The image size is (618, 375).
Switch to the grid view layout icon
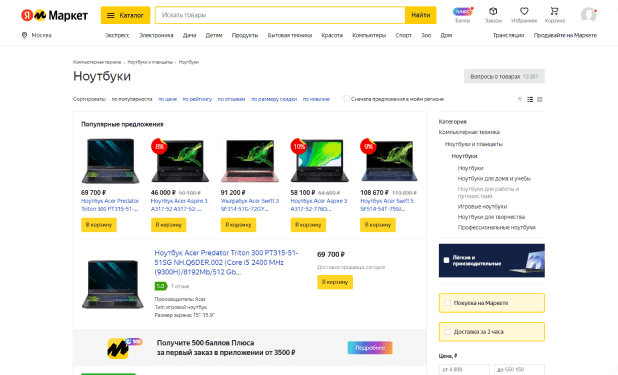click(540, 99)
